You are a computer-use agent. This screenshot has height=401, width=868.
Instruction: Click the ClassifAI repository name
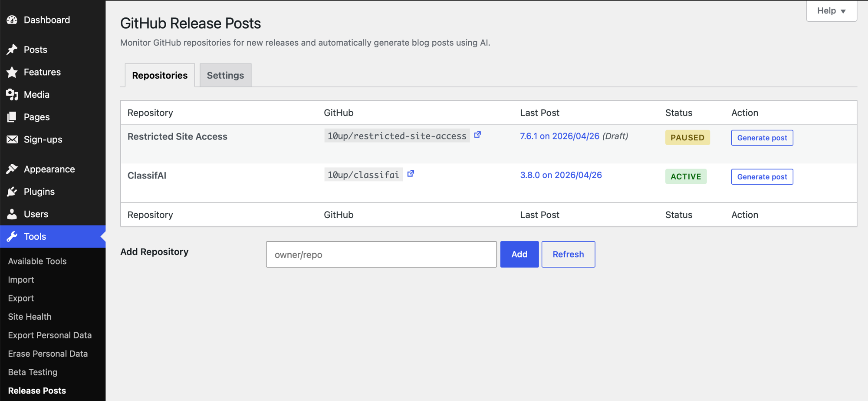click(147, 176)
